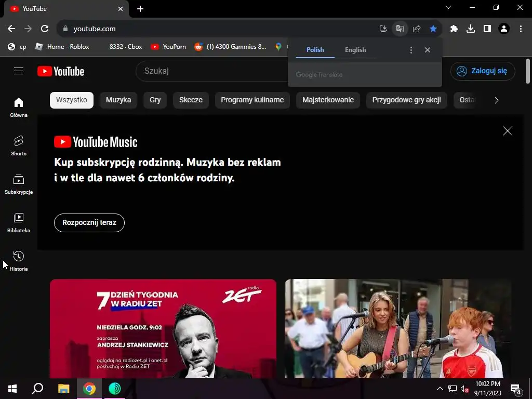This screenshot has width=532, height=399.
Task: Open Biblioteka in the sidebar
Action: tap(19, 222)
